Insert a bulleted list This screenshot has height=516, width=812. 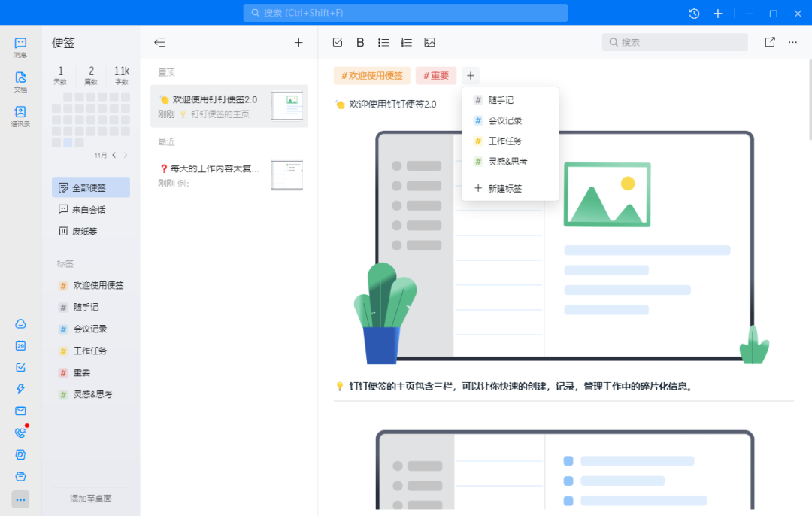coord(383,42)
